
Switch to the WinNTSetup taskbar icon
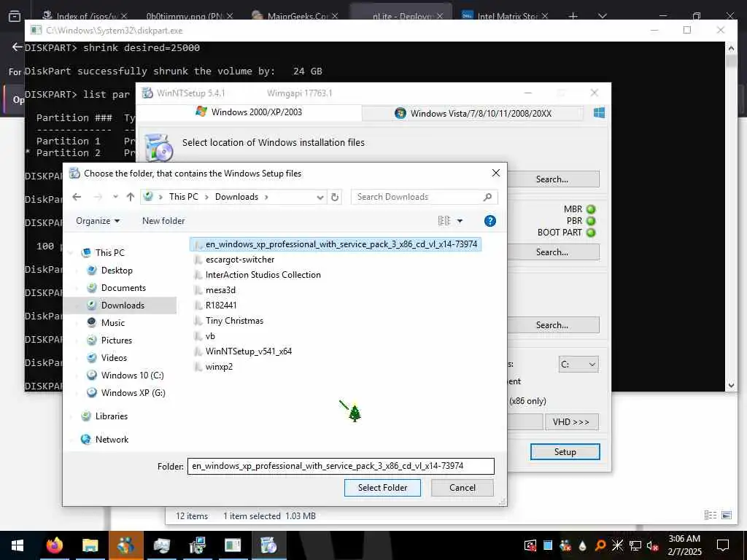(x=268, y=545)
